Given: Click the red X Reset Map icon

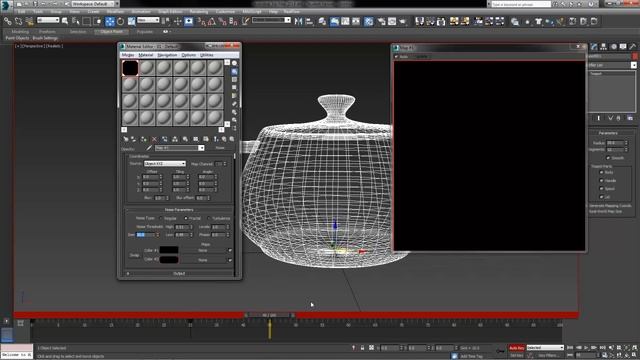Looking at the screenshot, I should coord(154,139).
